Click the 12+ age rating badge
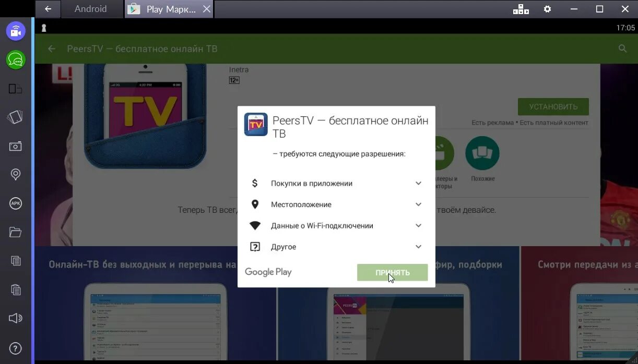638x364 pixels. [234, 80]
